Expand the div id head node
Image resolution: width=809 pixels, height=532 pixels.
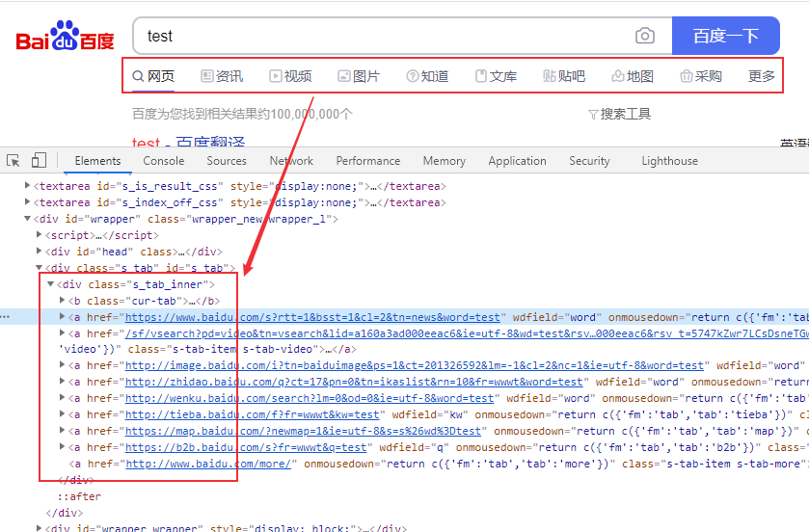tap(39, 251)
